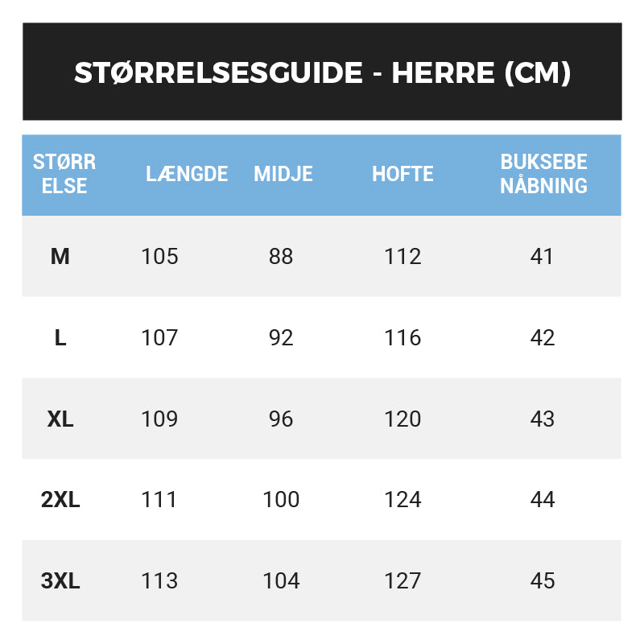Image resolution: width=644 pixels, height=644 pixels.
Task: Select the M size row label
Action: (60, 257)
